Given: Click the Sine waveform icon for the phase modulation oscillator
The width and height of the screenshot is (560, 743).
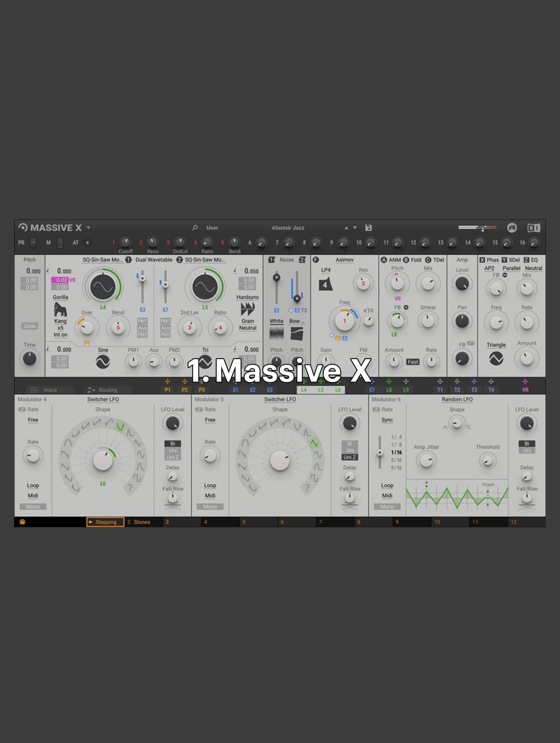Looking at the screenshot, I should (x=103, y=362).
